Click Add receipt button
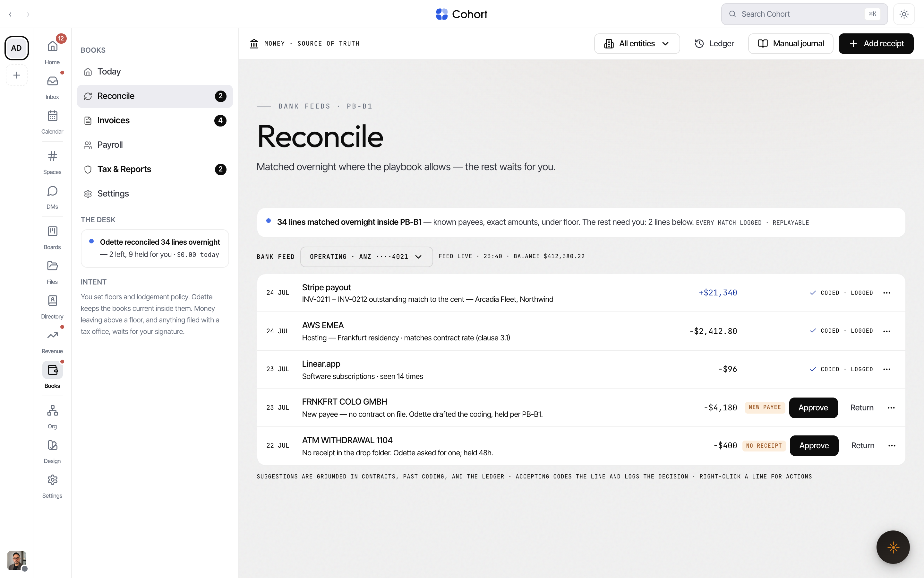The height and width of the screenshot is (578, 924). tap(876, 44)
